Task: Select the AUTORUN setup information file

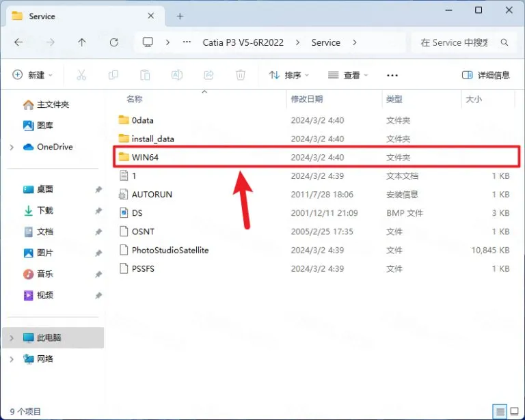Action: point(316,194)
